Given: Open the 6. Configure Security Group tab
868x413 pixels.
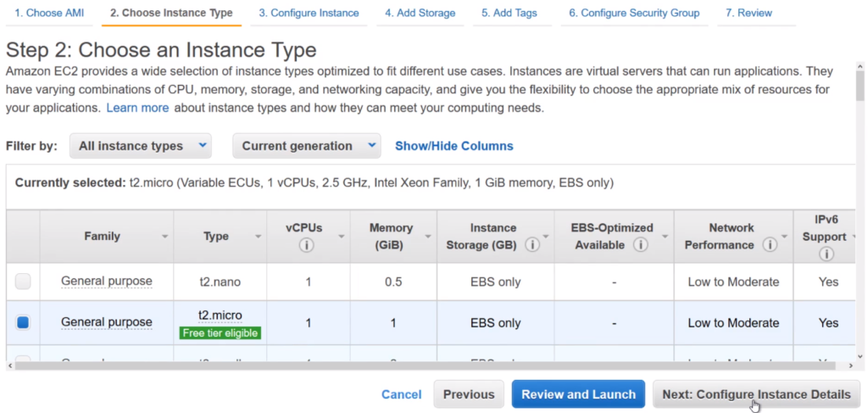Looking at the screenshot, I should (634, 13).
